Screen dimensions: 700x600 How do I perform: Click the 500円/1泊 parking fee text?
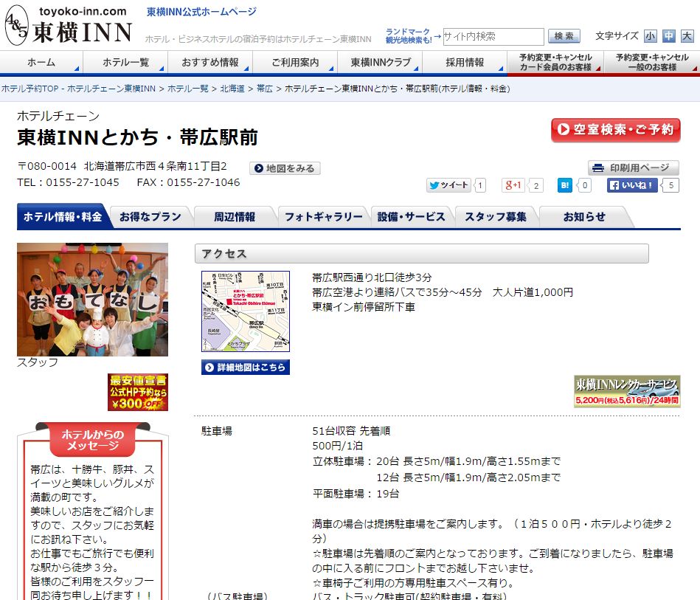pyautogui.click(x=337, y=446)
